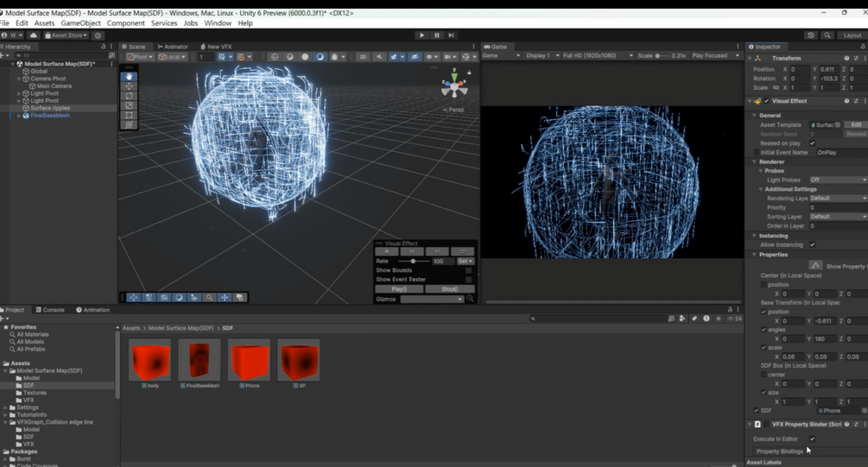Collapse the Transform component foldout
868x467 pixels.
click(x=751, y=58)
